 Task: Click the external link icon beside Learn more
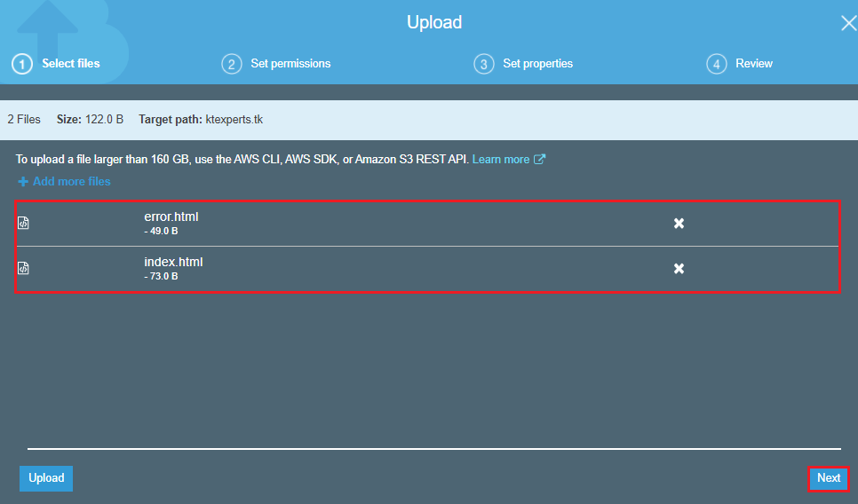tap(539, 159)
